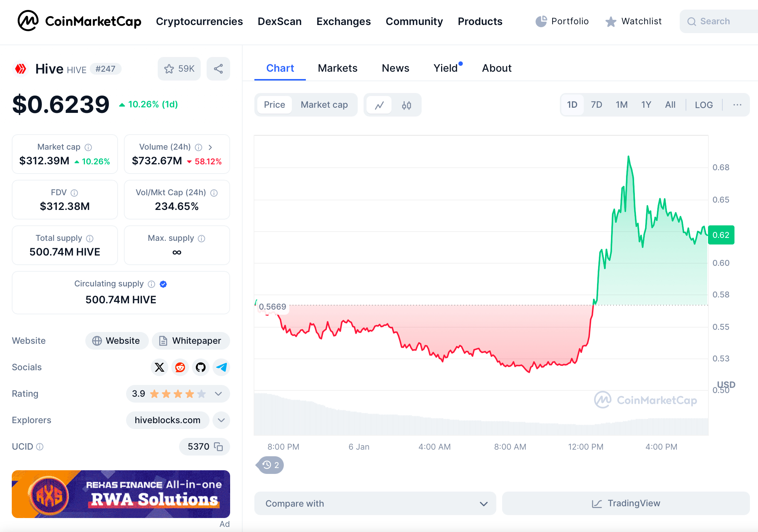Copy the UCID 5370 value
Screen dimensions: 758x532
pyautogui.click(x=219, y=447)
